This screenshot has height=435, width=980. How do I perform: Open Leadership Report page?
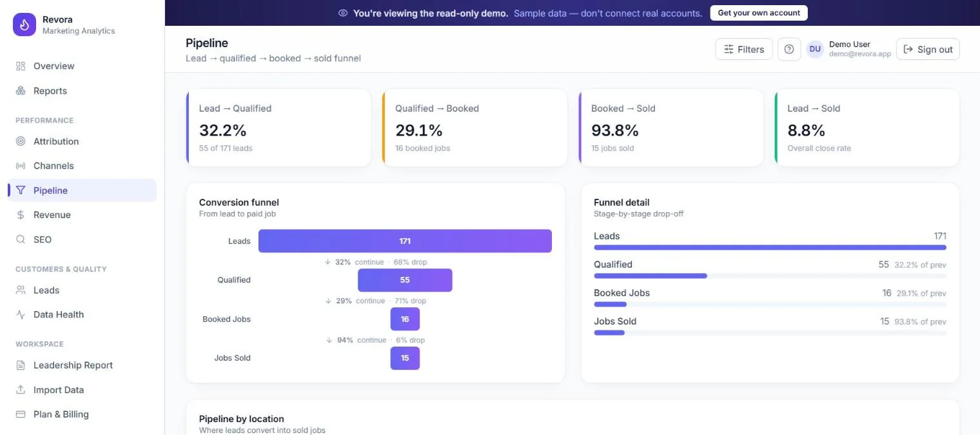click(x=82, y=365)
